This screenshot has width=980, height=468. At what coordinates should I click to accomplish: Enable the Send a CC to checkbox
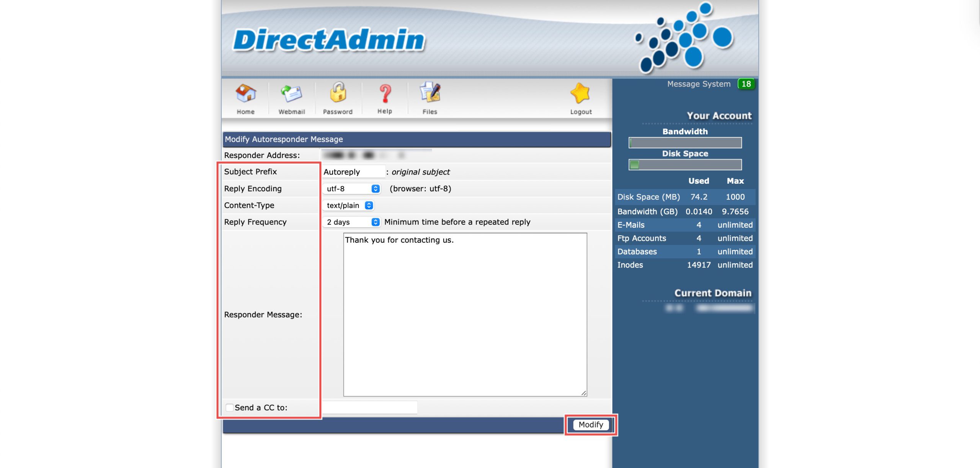point(229,408)
